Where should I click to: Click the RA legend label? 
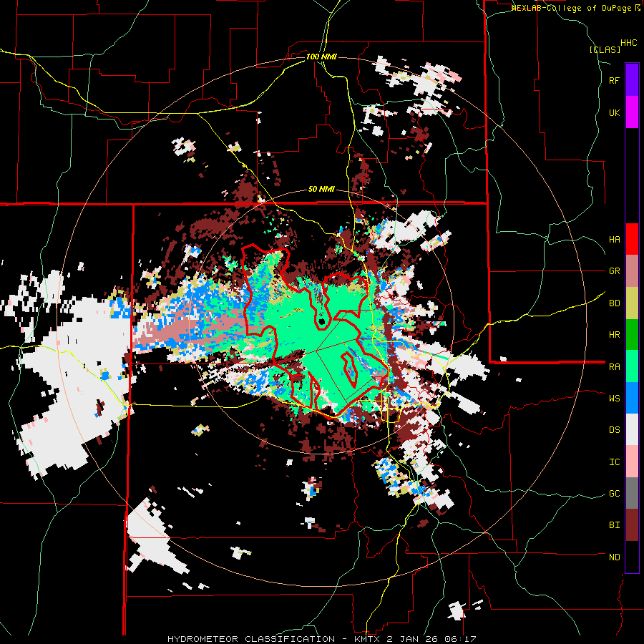point(614,367)
